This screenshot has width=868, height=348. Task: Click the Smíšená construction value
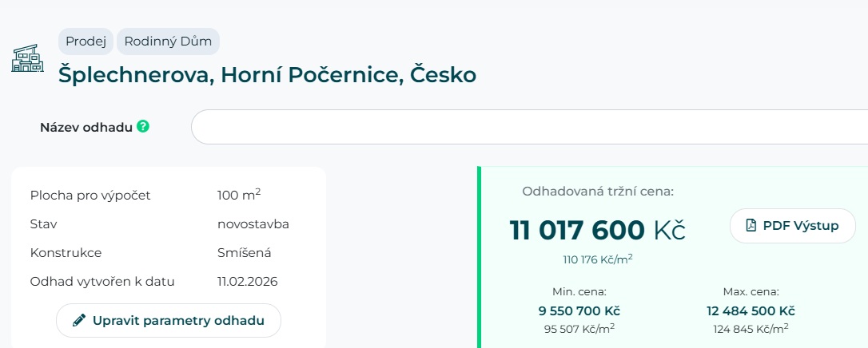[x=244, y=252]
